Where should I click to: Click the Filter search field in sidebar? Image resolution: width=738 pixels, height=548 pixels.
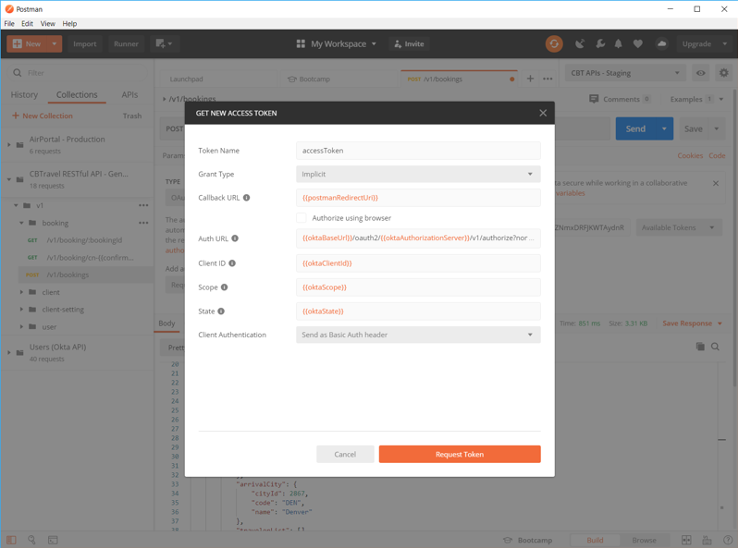(x=78, y=73)
